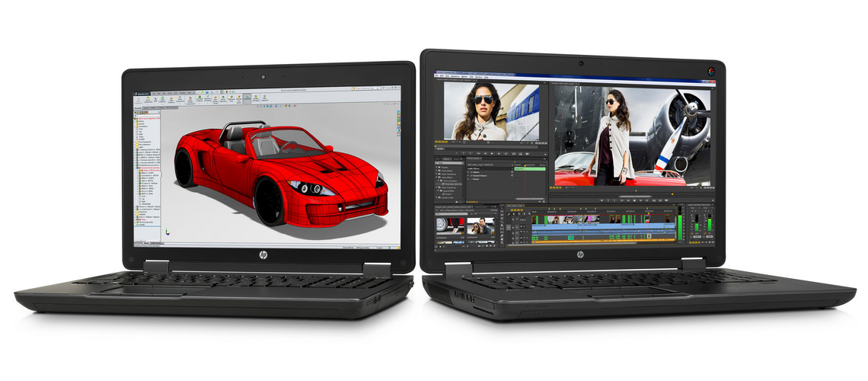
Task: Open the File menu in Premiere Pro
Action: 436,75
